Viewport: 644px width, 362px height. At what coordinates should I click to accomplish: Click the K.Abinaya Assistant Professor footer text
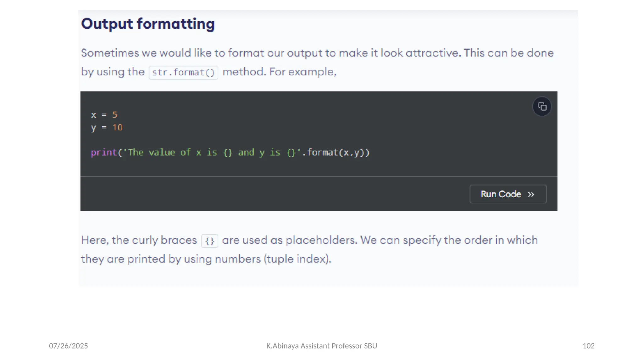coord(321,346)
